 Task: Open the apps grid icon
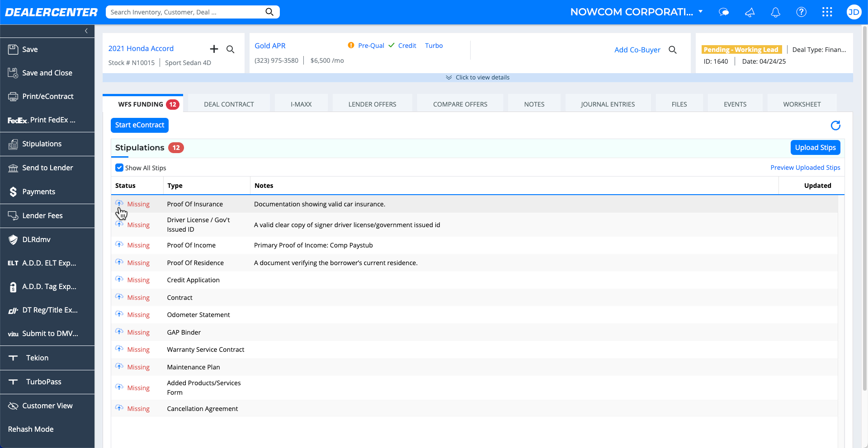(x=827, y=12)
